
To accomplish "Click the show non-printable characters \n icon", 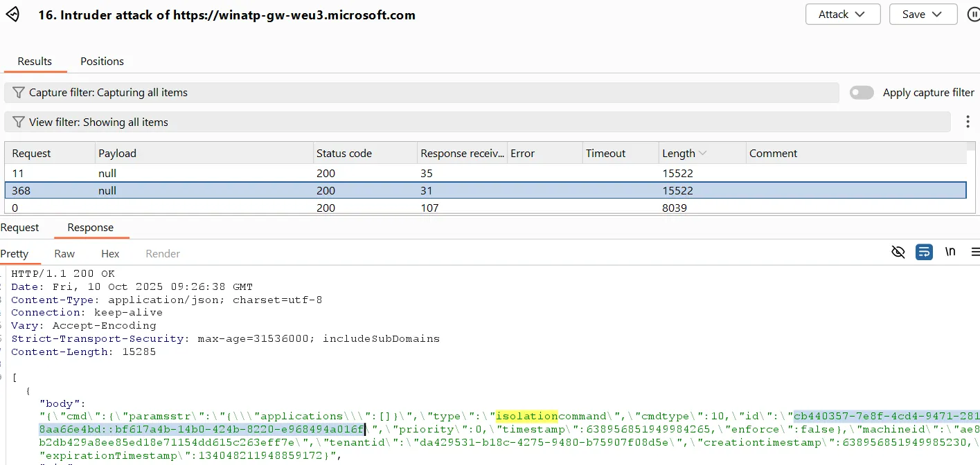I will 950,252.
